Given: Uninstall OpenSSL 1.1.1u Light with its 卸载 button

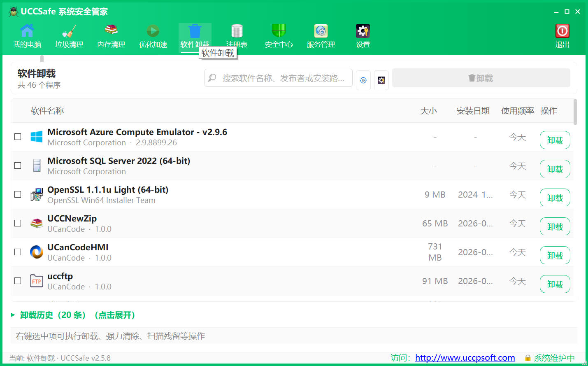Looking at the screenshot, I should 555,198.
